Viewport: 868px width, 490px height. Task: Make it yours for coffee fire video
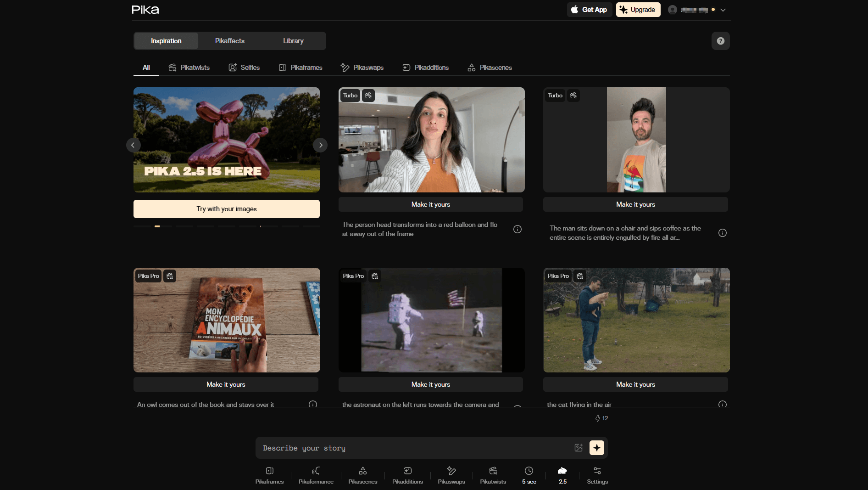pos(635,204)
